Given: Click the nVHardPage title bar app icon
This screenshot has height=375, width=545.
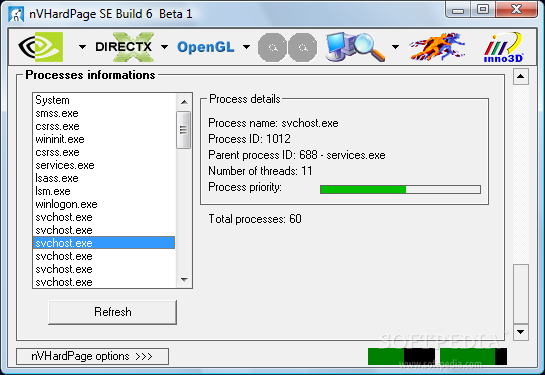Looking at the screenshot, I should (16, 14).
